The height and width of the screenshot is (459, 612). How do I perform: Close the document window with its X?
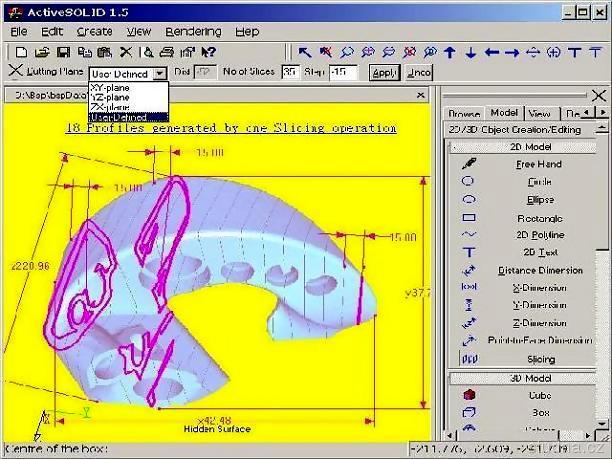click(x=420, y=95)
